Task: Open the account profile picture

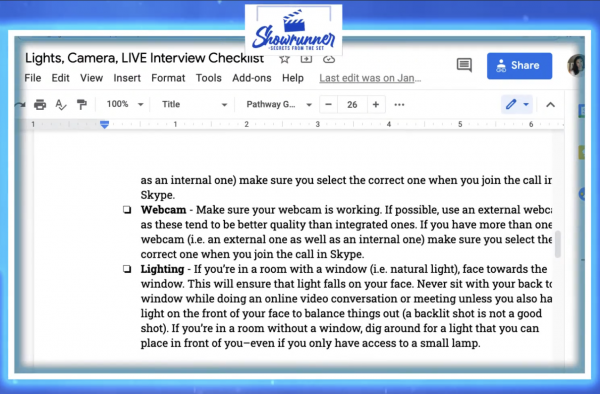Action: pos(576,65)
